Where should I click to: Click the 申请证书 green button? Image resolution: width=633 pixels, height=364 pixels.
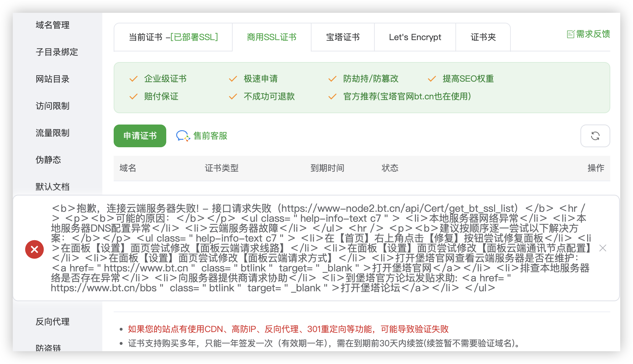(x=140, y=136)
